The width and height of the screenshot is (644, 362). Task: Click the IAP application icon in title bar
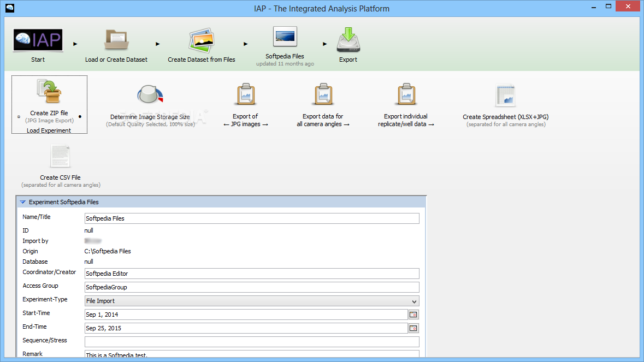(10, 8)
